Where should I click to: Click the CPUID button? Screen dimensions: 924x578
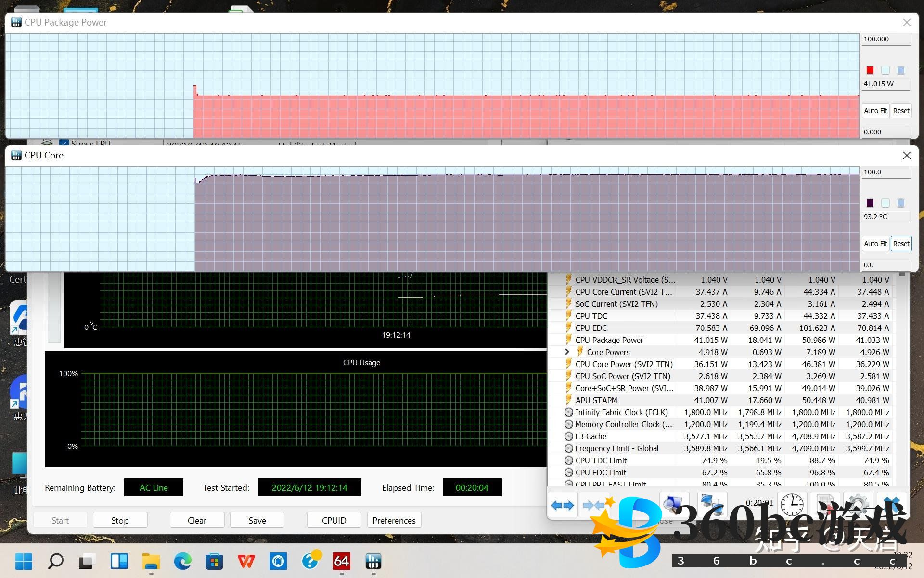(x=334, y=520)
